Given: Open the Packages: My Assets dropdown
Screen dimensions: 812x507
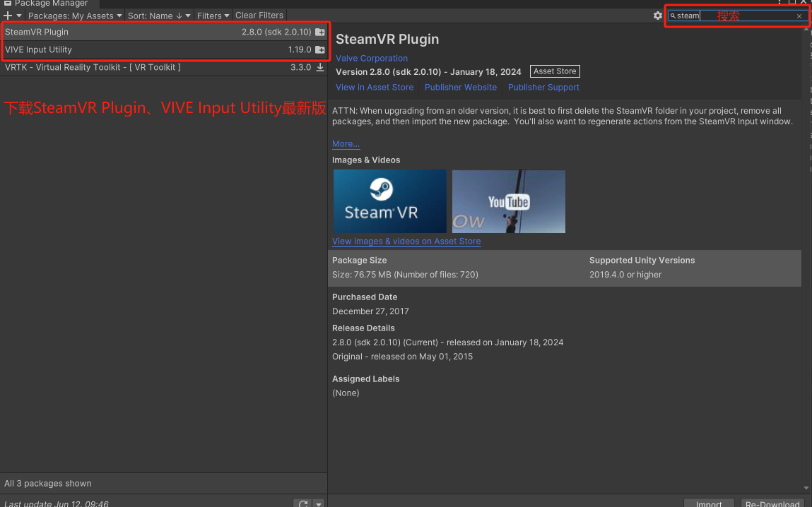Looking at the screenshot, I should click(x=74, y=16).
